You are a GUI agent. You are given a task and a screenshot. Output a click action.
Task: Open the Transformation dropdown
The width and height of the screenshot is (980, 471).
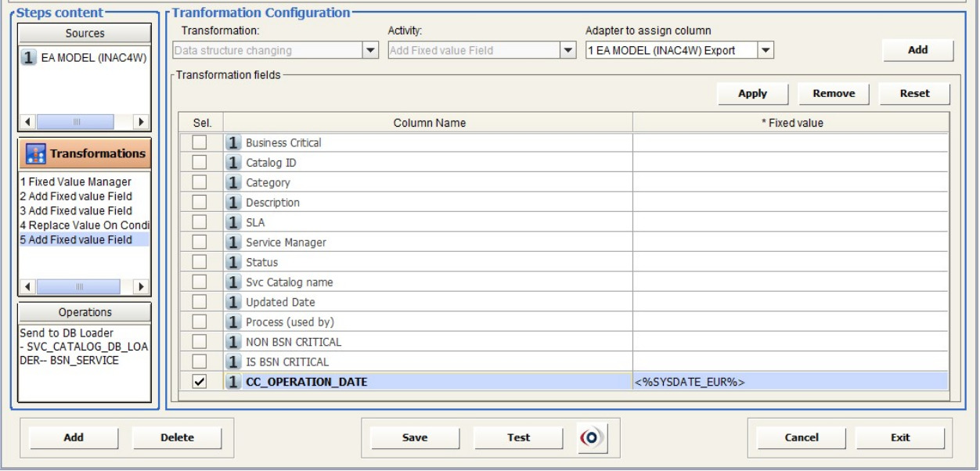point(370,50)
